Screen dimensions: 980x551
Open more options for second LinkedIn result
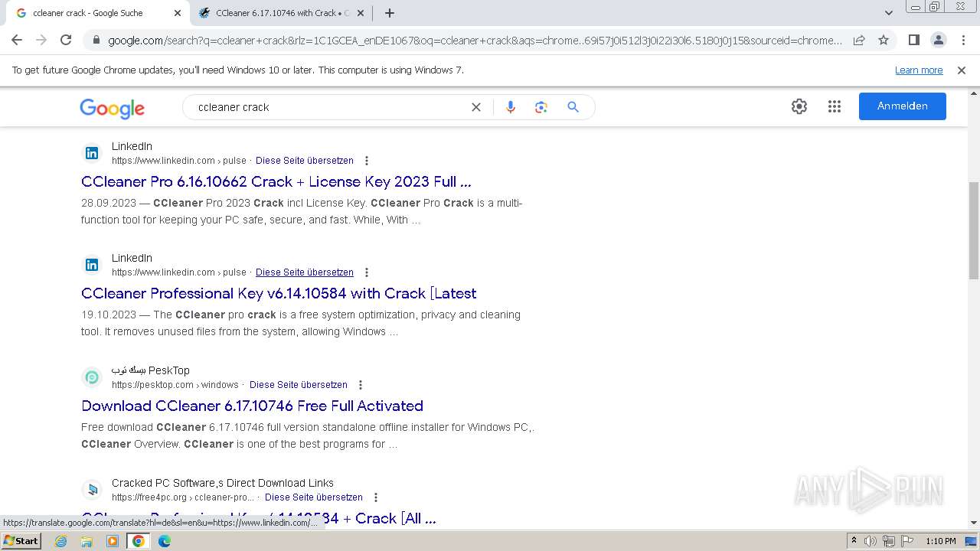[367, 272]
